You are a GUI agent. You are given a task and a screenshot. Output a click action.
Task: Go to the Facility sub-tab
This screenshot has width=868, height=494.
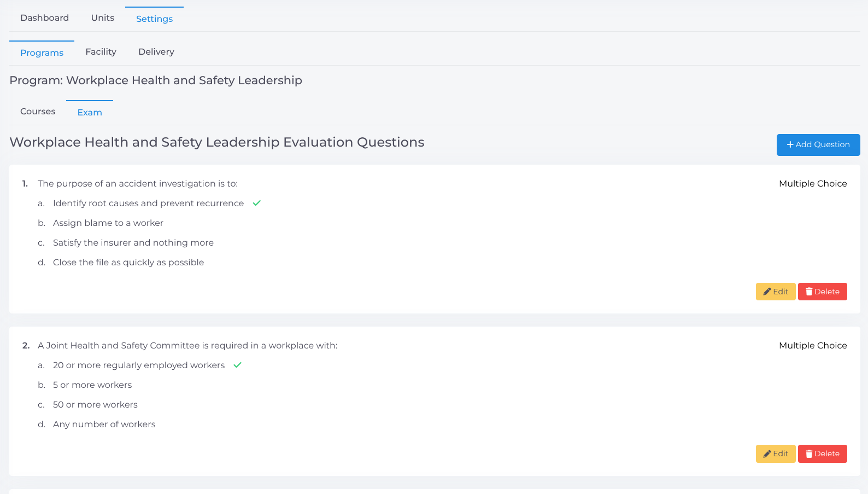click(x=101, y=52)
